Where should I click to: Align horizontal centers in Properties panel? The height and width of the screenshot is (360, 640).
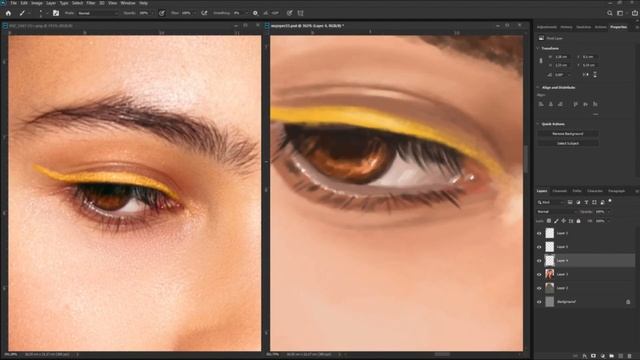point(551,104)
